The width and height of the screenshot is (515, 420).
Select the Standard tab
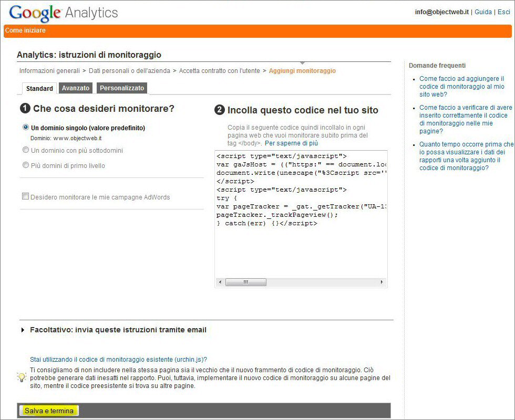pos(39,89)
